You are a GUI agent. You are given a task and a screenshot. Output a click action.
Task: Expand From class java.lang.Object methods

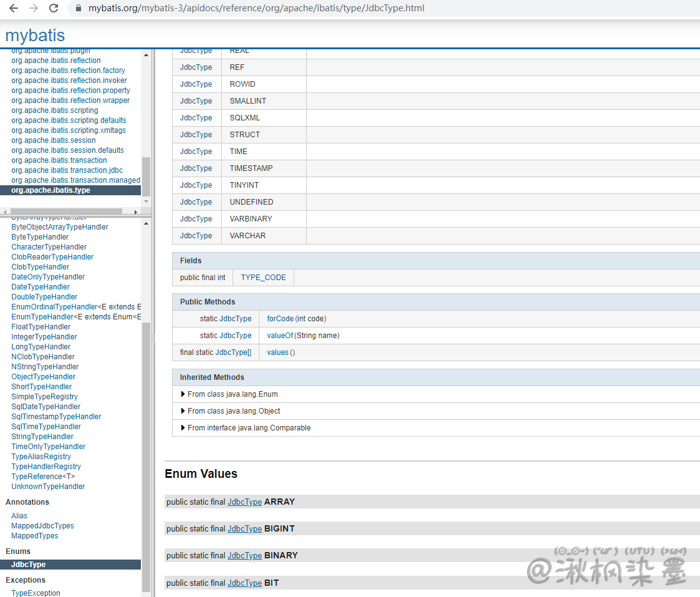tap(183, 411)
